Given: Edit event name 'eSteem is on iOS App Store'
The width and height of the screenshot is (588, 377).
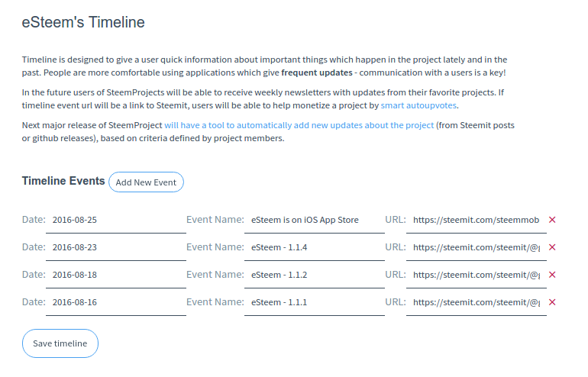Looking at the screenshot, I should point(315,220).
